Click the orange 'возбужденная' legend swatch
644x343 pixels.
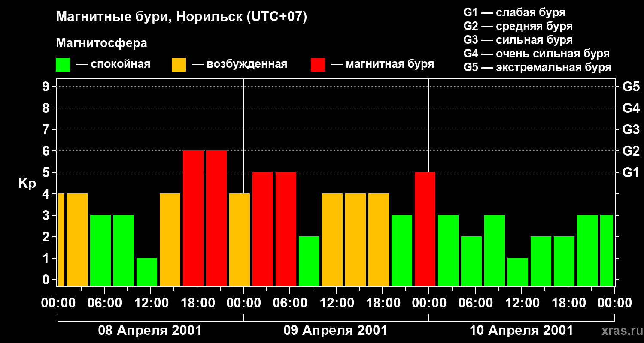[179, 65]
